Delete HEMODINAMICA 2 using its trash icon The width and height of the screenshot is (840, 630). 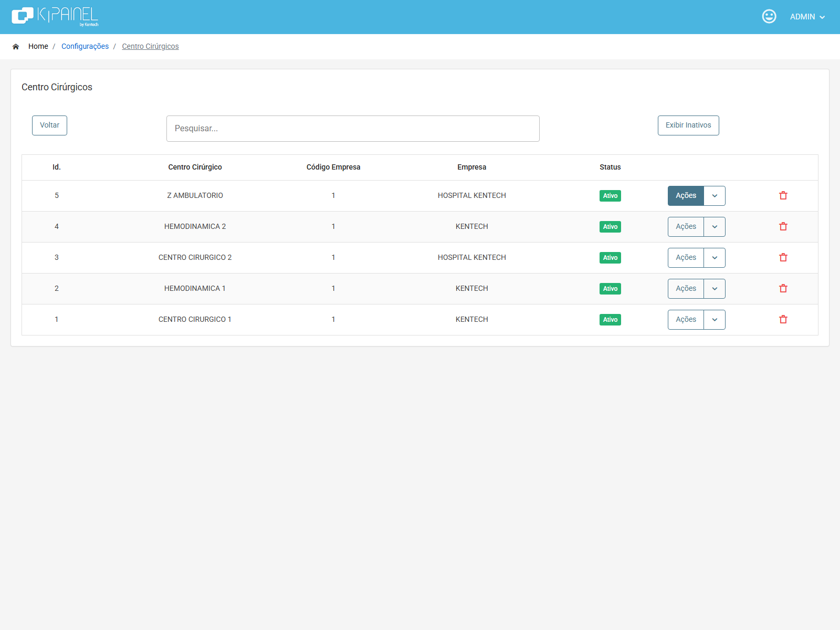click(783, 226)
